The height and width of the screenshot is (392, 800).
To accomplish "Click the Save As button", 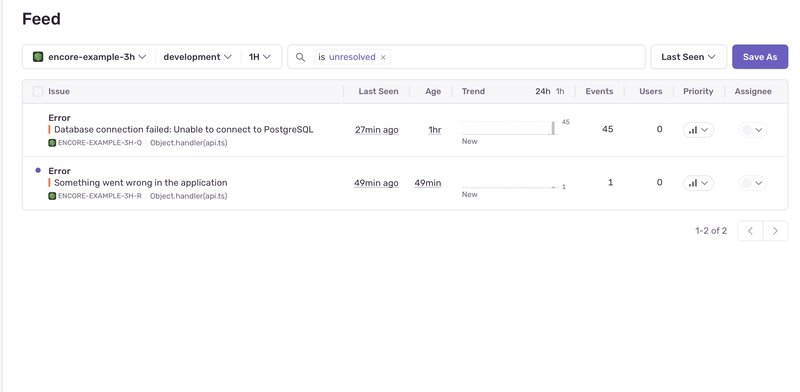I will [x=760, y=57].
